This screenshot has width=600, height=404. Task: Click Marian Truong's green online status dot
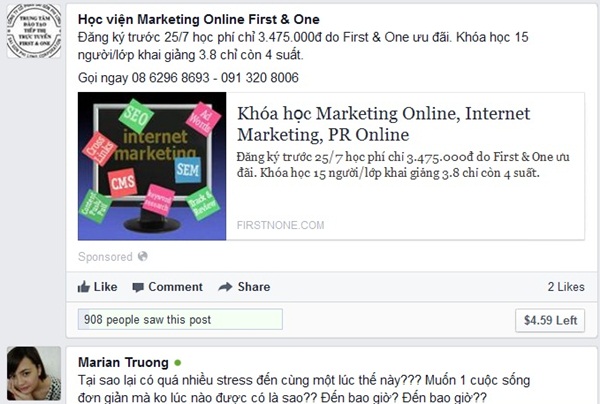pos(178,362)
